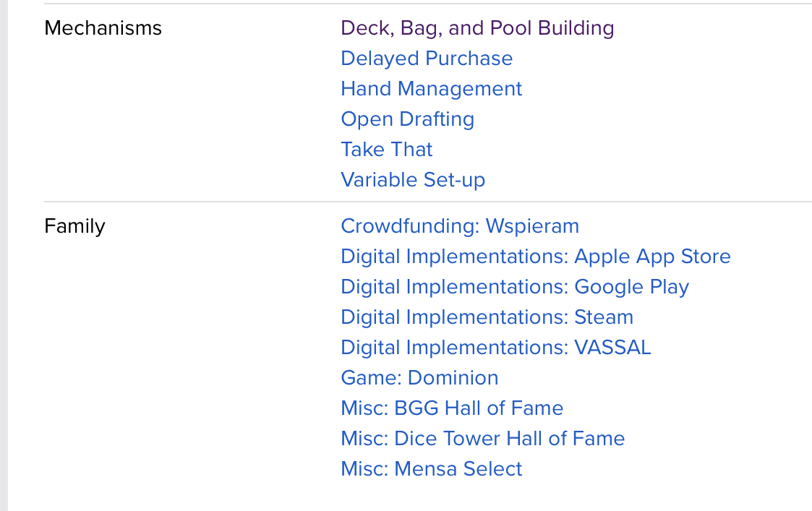Click Misc: Dice Tower Hall of Fame
The image size is (812, 511).
coord(482,439)
